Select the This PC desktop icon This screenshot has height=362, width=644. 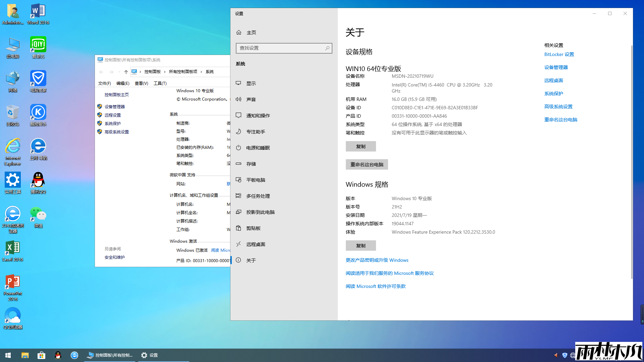(13, 47)
